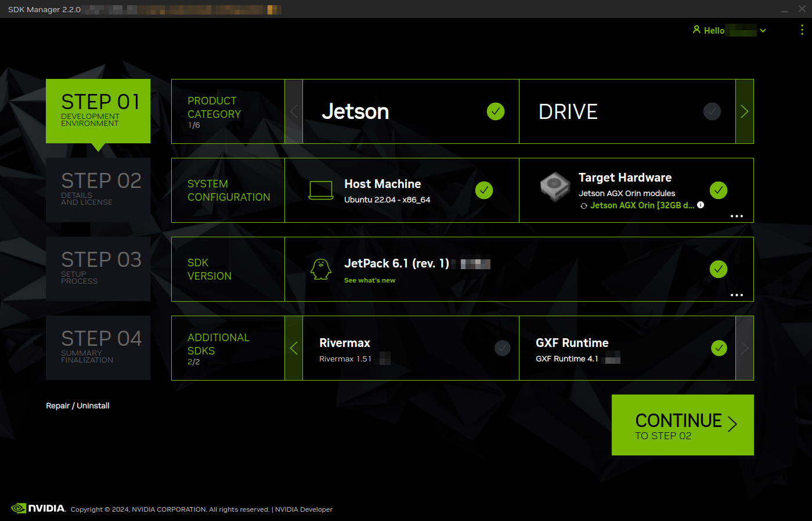Open info tooltip beside Jetson AGX Orin
Image resolution: width=812 pixels, height=521 pixels.
click(x=701, y=205)
